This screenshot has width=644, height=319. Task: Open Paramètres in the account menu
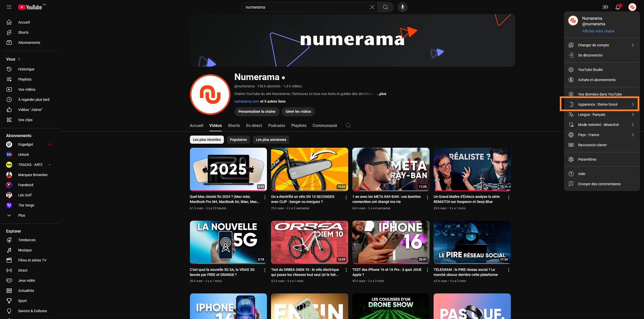pos(602,159)
